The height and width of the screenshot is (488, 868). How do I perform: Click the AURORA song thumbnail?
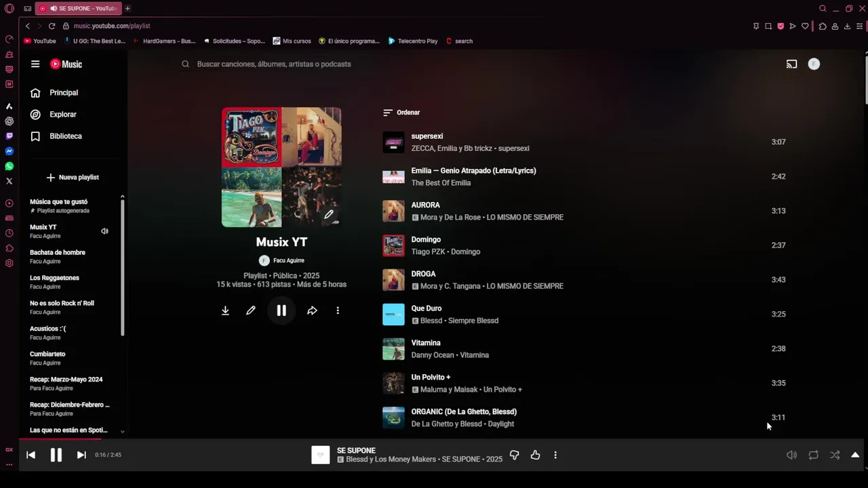[393, 211]
